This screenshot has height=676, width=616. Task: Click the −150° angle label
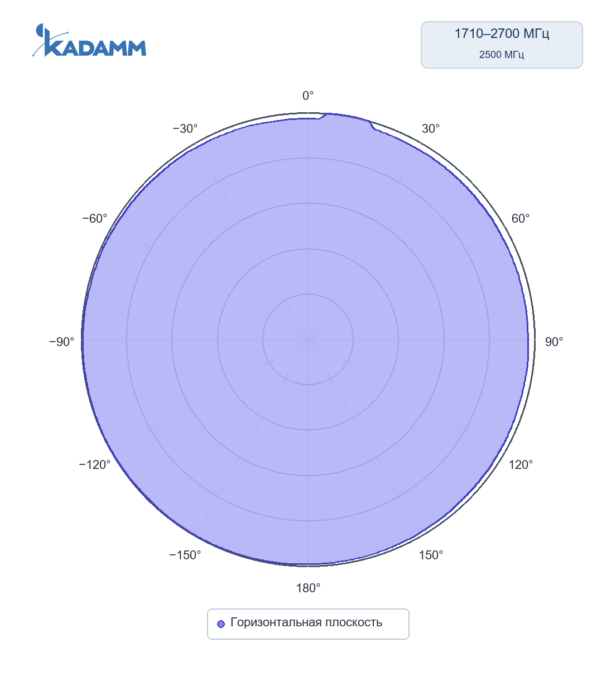(x=185, y=555)
